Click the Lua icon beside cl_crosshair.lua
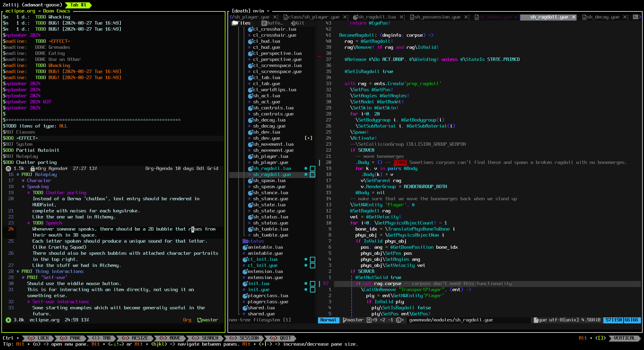Image resolution: width=644 pixels, height=350 pixels. [250, 29]
